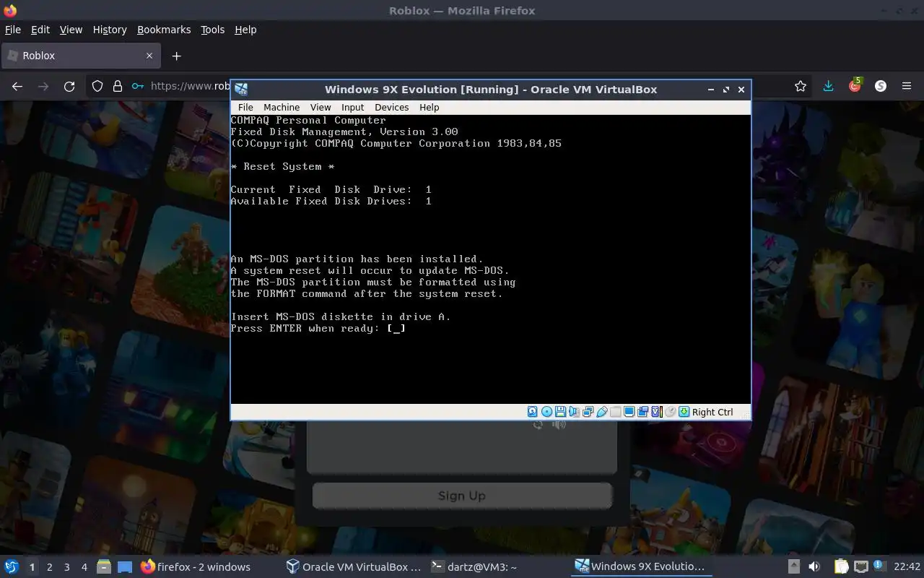Image resolution: width=924 pixels, height=578 pixels.
Task: Click the Roblox Sign Up button
Action: click(462, 496)
